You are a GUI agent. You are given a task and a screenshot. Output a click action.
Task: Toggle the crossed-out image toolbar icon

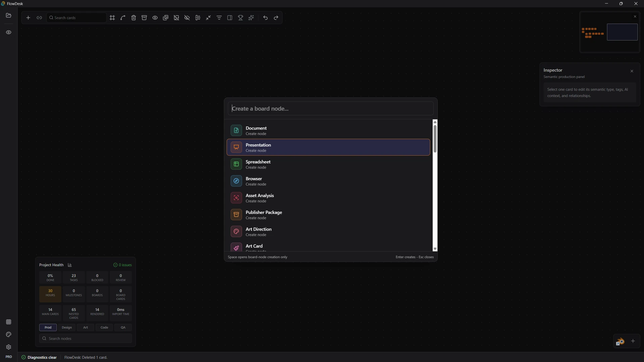click(x=176, y=18)
